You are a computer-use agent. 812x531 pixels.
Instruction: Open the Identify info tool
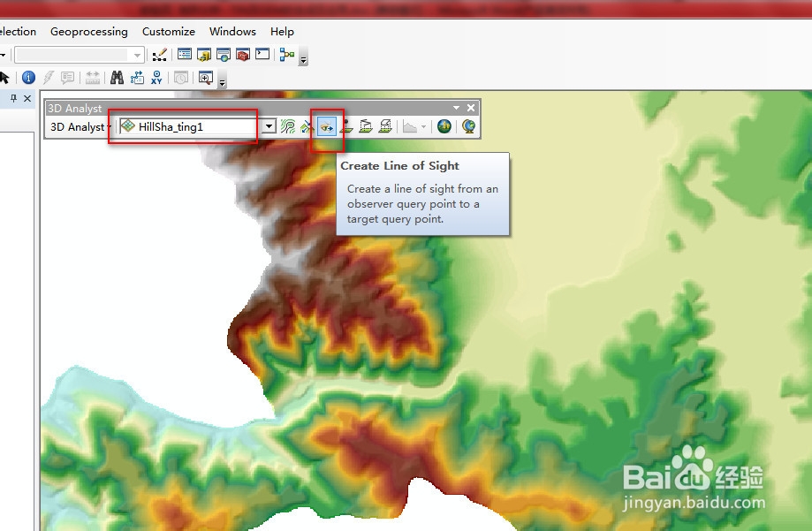pos(28,78)
